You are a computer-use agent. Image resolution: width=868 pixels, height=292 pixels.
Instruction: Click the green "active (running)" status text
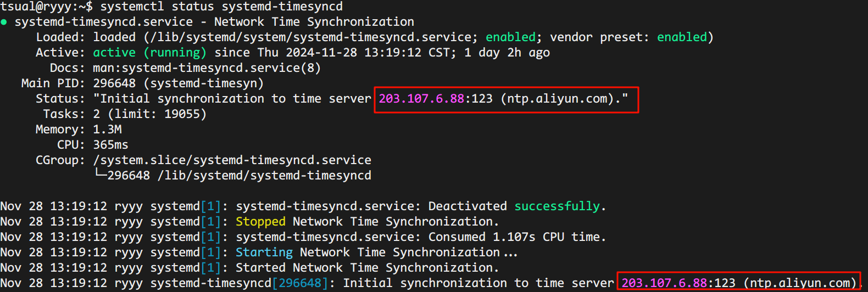point(149,53)
